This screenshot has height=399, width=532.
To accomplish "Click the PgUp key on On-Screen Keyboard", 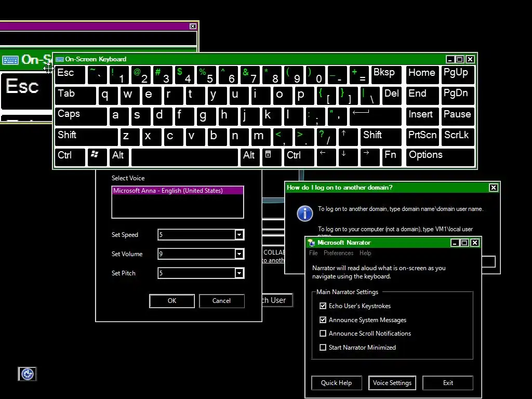I will click(458, 75).
